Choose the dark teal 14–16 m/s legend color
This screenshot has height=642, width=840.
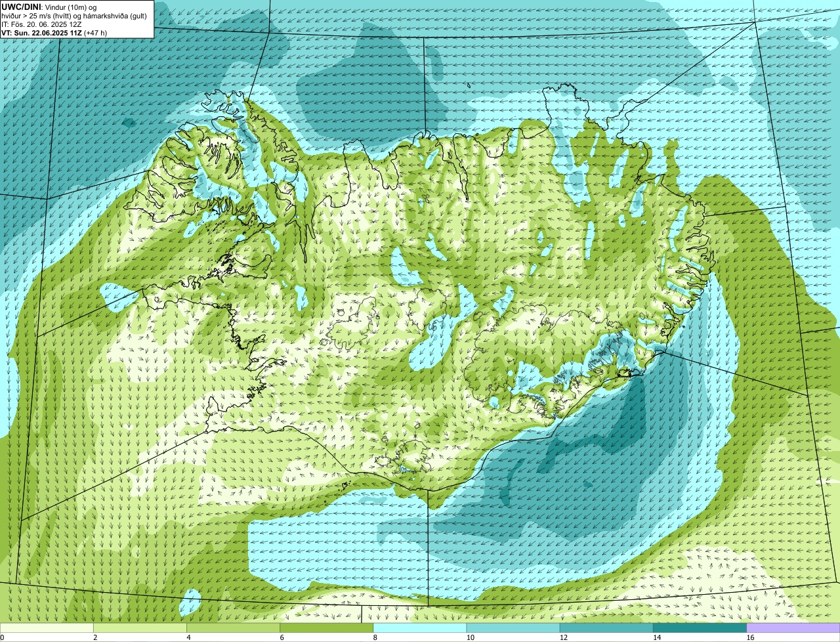pos(700,628)
